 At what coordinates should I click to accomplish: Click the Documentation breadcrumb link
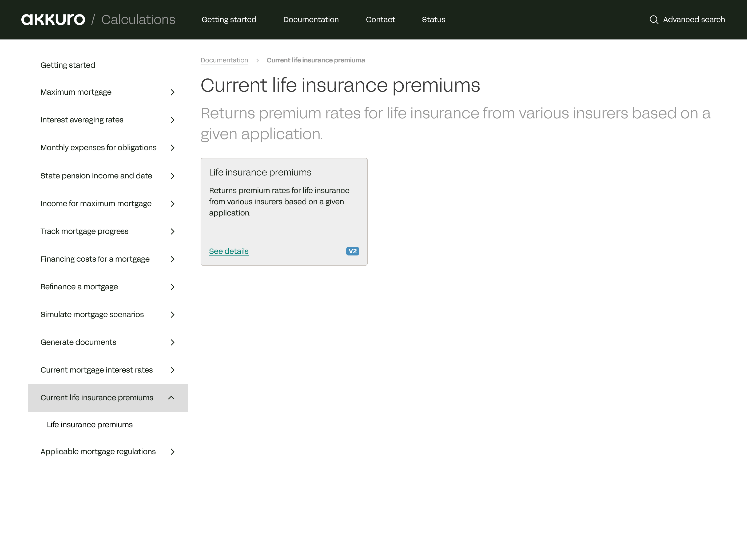[224, 60]
